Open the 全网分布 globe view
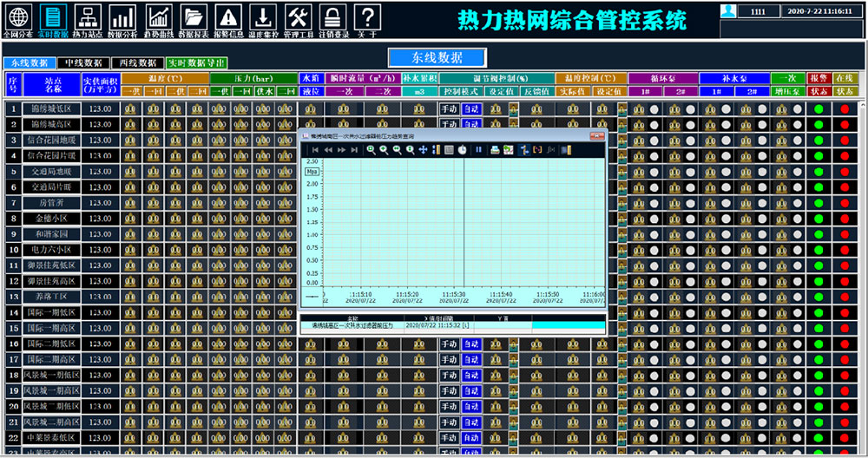 click(18, 17)
